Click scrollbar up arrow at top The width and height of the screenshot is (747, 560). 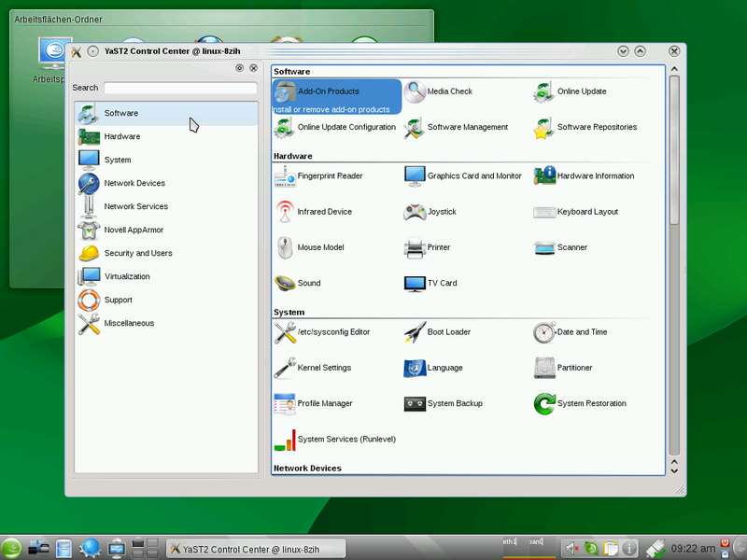674,69
